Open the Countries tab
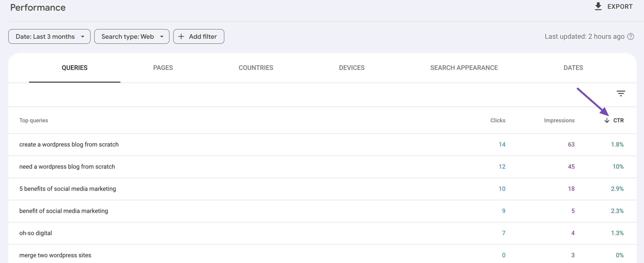 (x=256, y=68)
